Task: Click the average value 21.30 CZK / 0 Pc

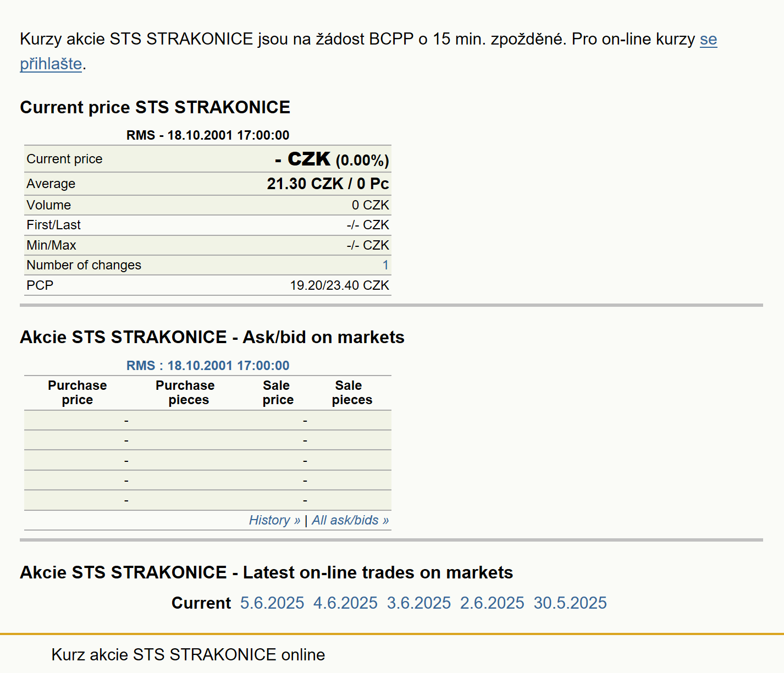Action: 328,184
